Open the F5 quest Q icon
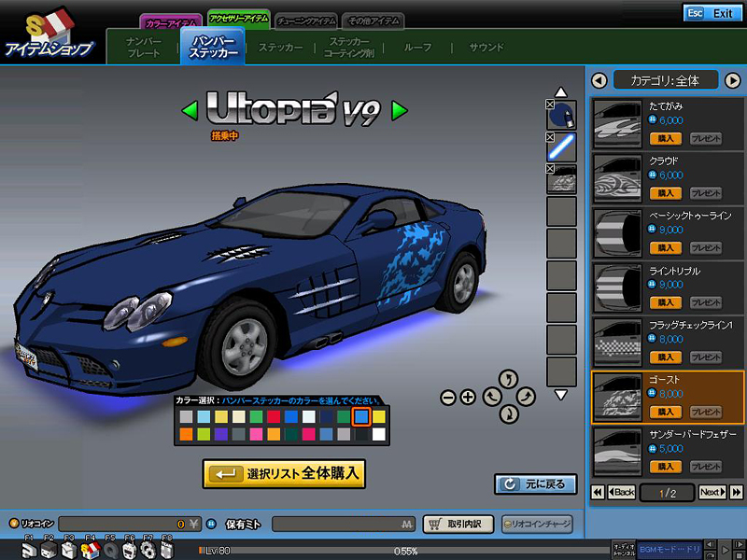This screenshot has width=747, height=560. (110, 551)
